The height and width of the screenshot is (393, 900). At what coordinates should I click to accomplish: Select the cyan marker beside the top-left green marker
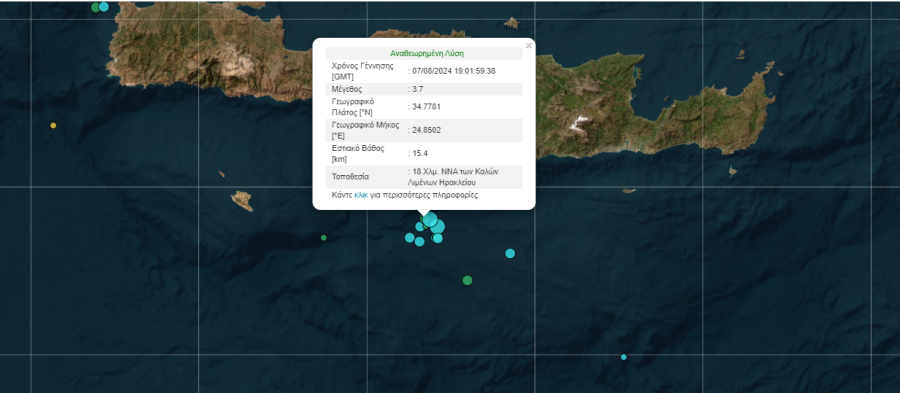[x=104, y=7]
